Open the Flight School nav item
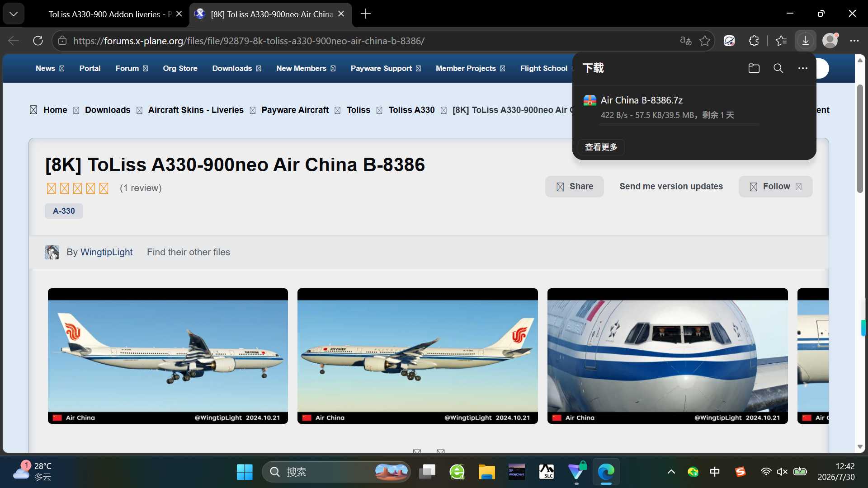This screenshot has height=488, width=868. [544, 68]
